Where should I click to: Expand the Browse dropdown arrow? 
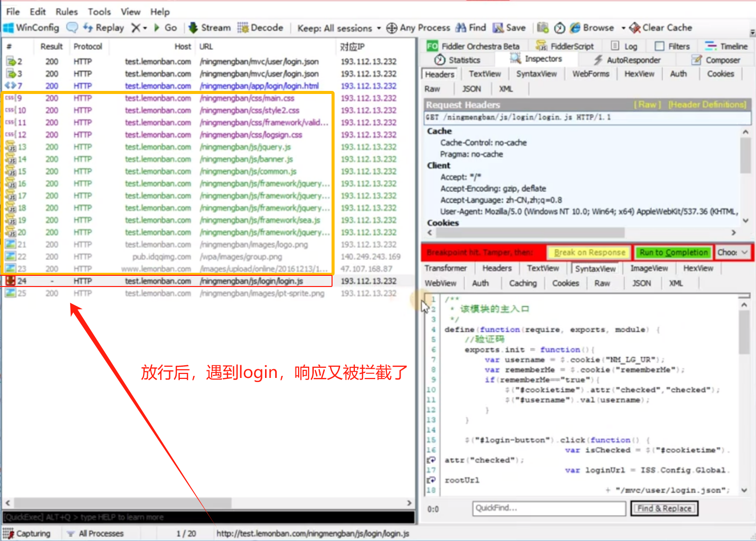[x=623, y=28]
